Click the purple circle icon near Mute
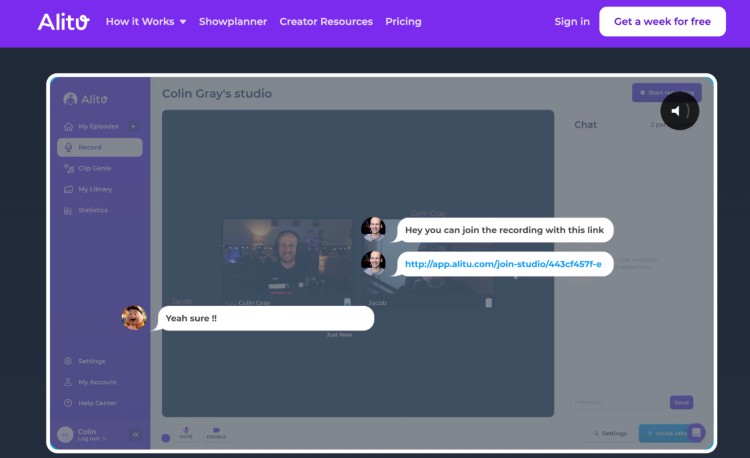This screenshot has width=750, height=458. (x=165, y=438)
